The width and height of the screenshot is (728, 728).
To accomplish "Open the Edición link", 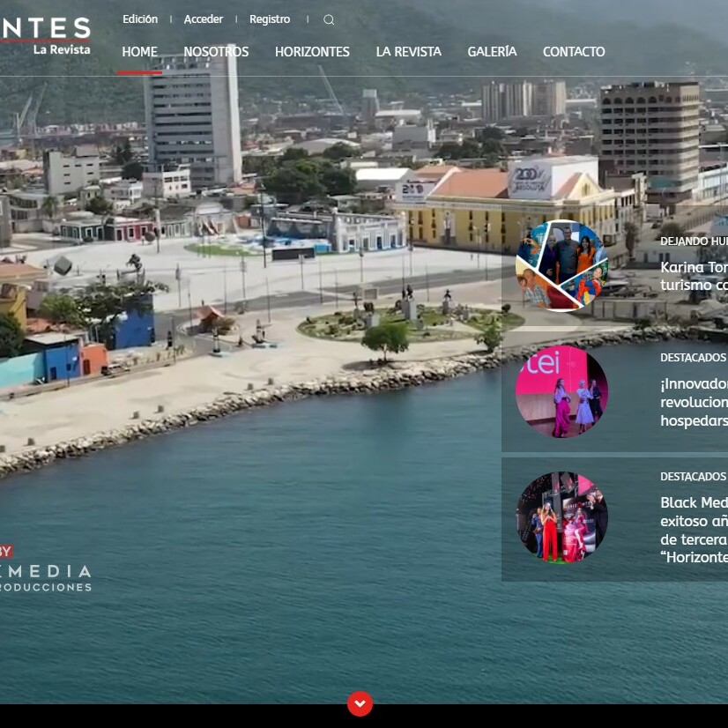I will click(140, 19).
